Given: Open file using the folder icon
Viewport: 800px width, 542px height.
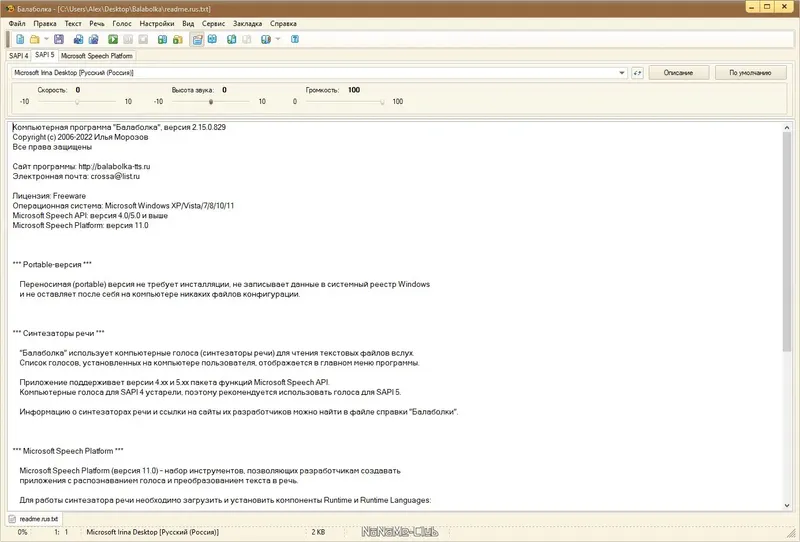Looking at the screenshot, I should click(x=34, y=39).
